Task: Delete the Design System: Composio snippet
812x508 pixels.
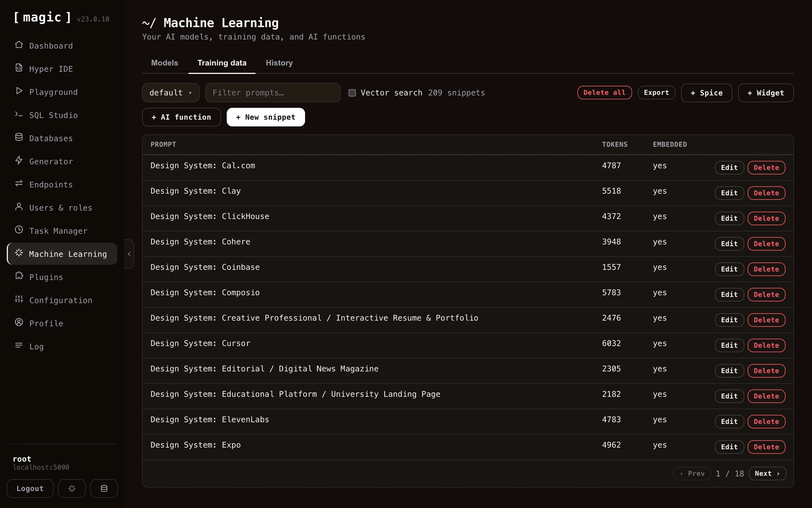Action: 766,295
